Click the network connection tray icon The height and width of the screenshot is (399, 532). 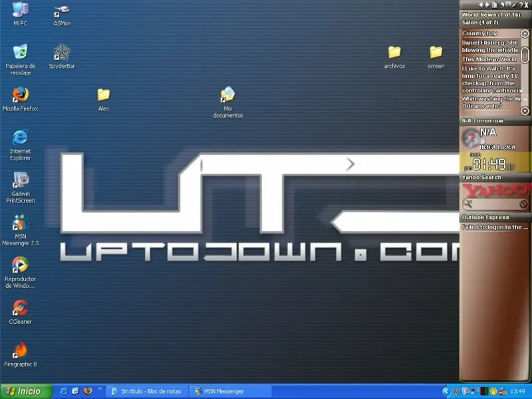[x=474, y=390]
